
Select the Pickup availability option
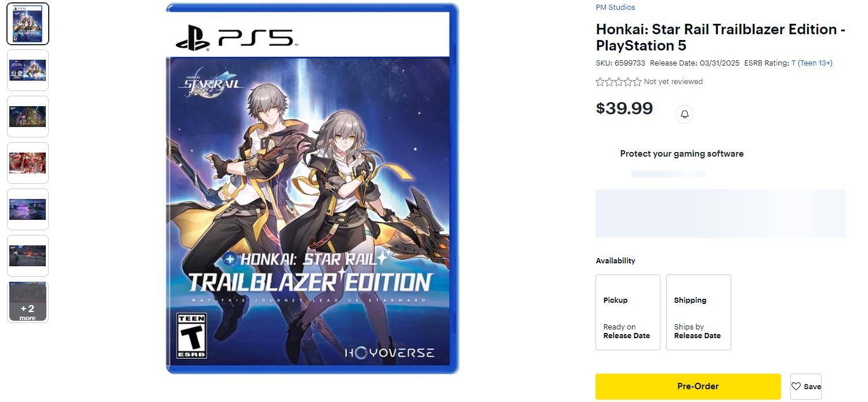(627, 312)
